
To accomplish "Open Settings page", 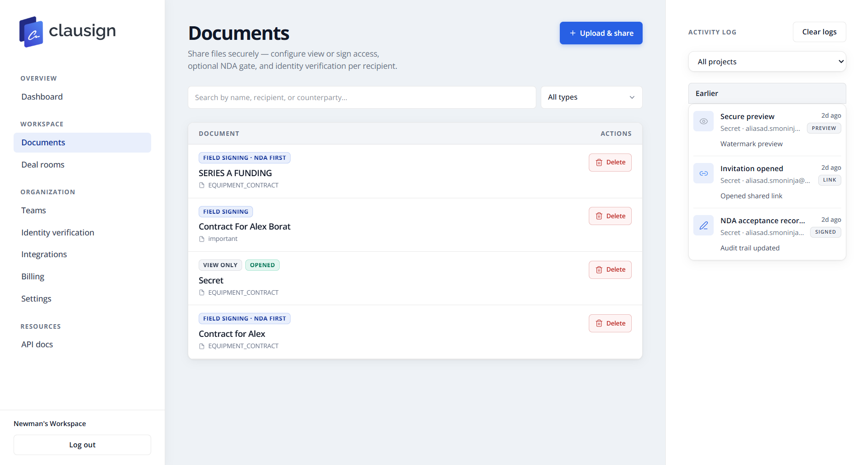I will coord(36,299).
